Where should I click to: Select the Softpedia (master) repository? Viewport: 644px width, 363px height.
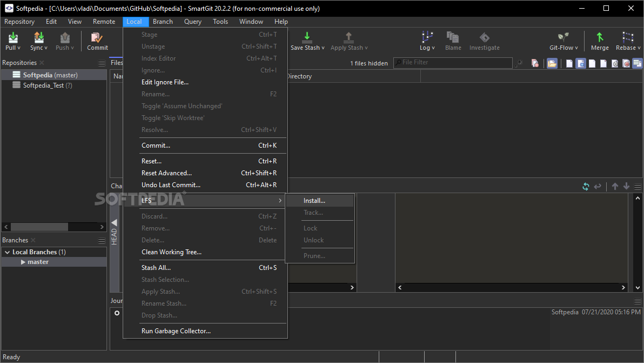coord(54,75)
